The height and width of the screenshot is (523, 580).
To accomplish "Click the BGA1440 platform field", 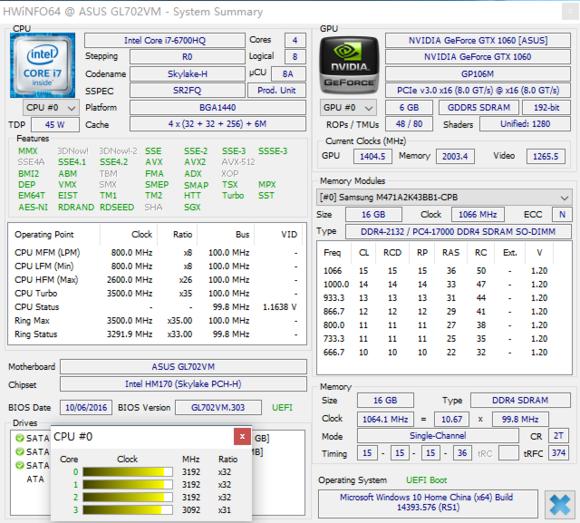I will [218, 108].
